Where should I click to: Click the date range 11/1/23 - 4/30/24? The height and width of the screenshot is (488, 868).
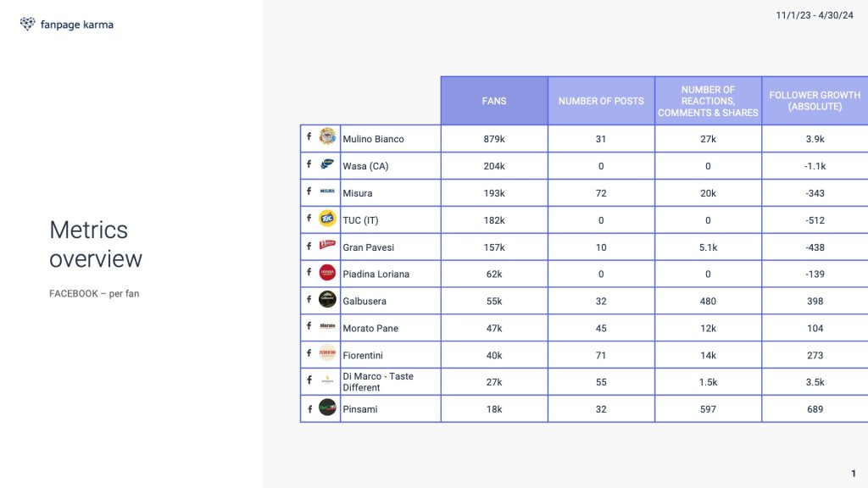[x=815, y=15]
